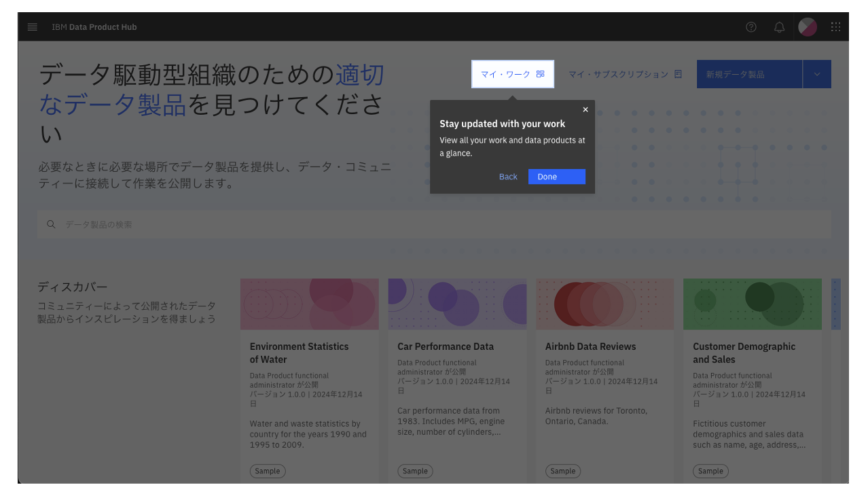Open the Car Performance Data thumbnail

click(x=457, y=304)
